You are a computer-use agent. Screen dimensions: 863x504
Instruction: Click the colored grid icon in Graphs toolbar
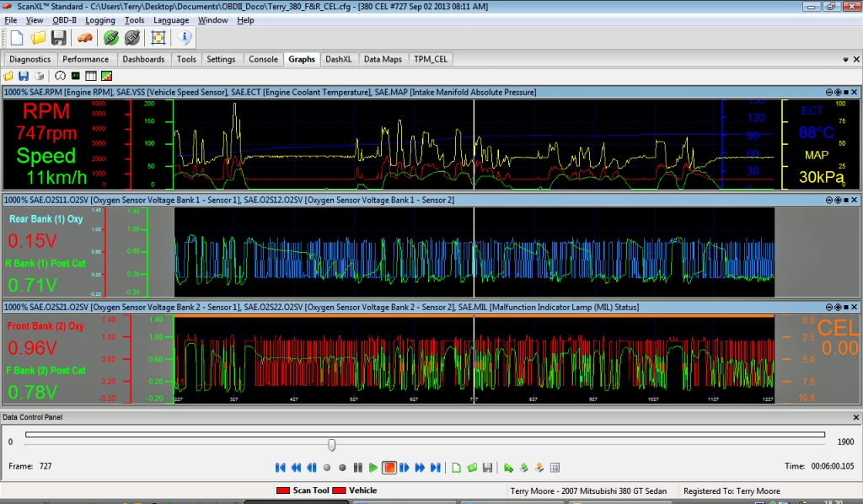106,76
